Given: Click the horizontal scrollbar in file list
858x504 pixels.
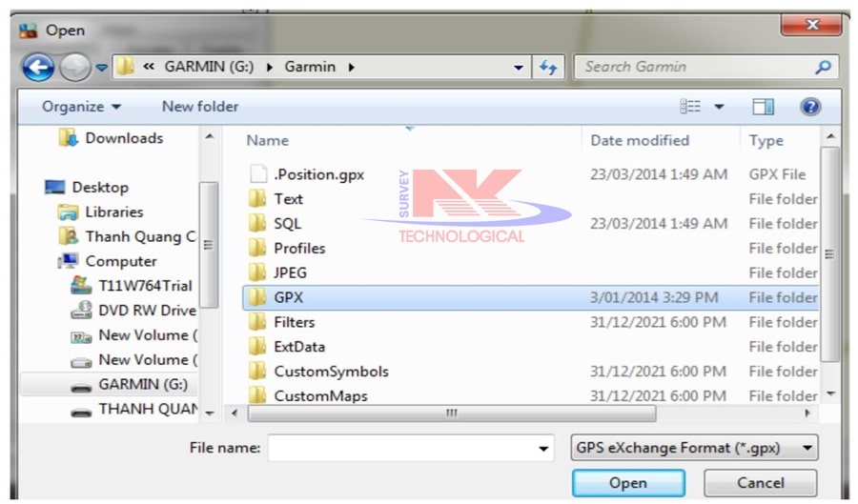Looking at the screenshot, I should click(x=452, y=413).
